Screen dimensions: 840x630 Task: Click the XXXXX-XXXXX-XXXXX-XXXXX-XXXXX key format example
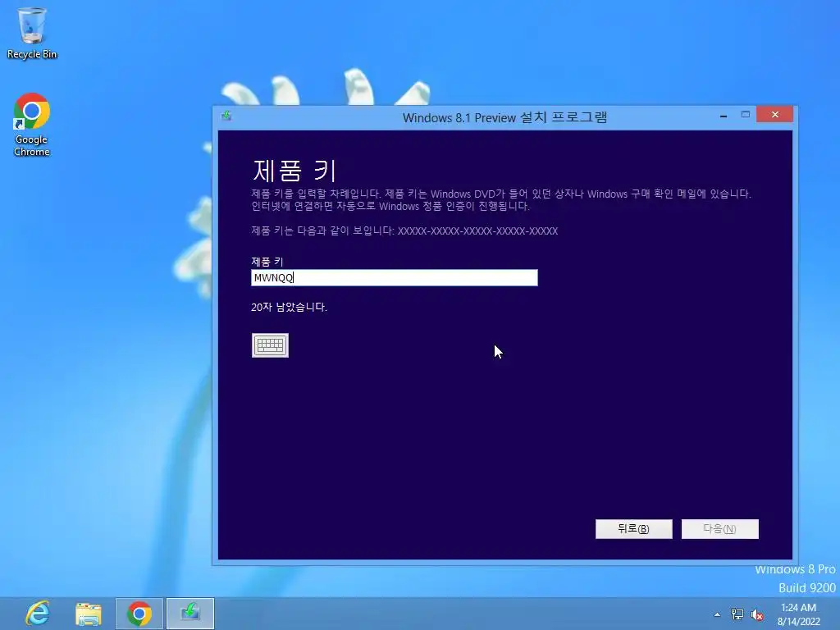tap(477, 231)
